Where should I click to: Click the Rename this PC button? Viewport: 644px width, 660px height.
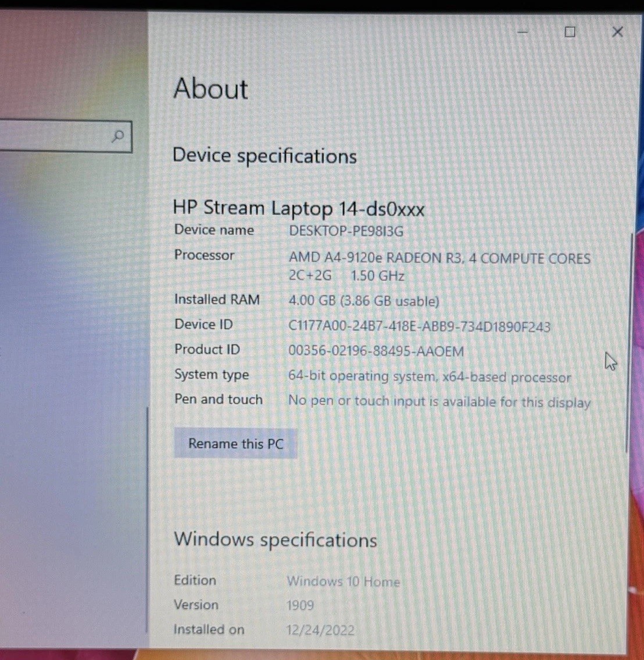(235, 444)
